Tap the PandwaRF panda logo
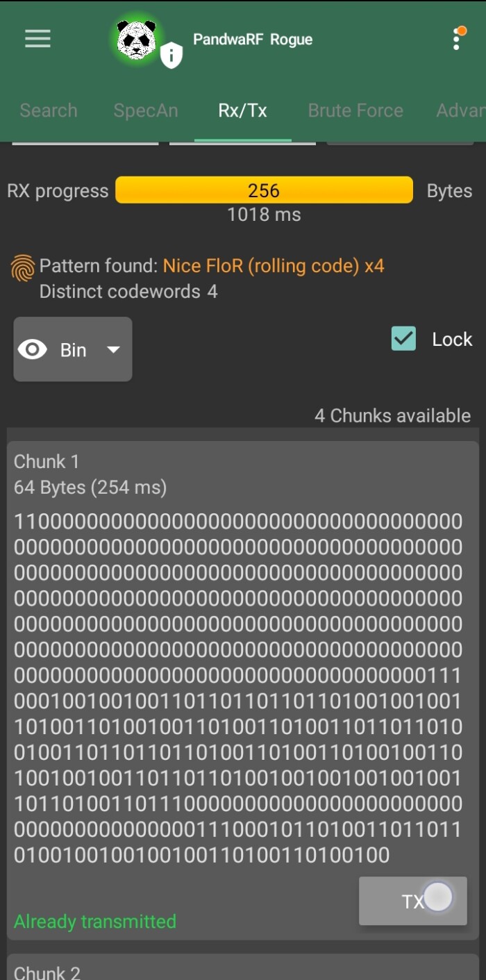Viewport: 486px width, 980px height. 137,39
